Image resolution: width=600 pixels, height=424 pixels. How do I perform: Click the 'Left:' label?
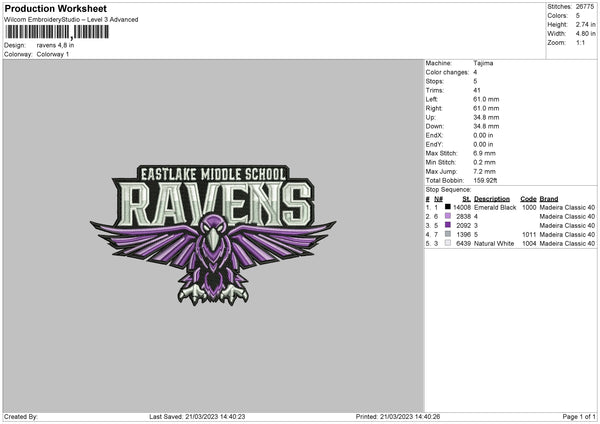(431, 99)
